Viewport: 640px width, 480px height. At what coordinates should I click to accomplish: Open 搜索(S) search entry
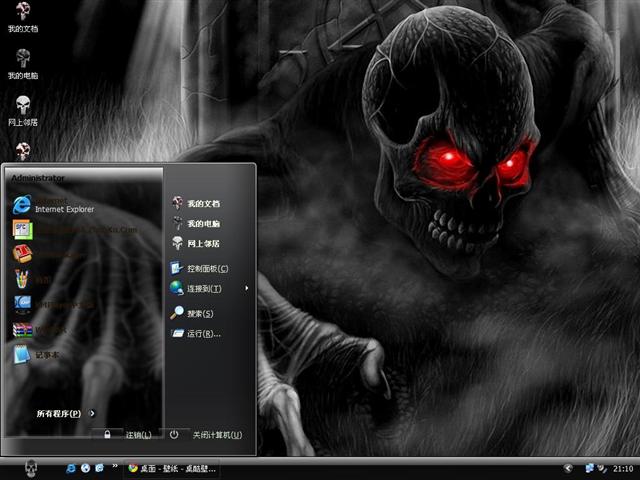point(192,313)
